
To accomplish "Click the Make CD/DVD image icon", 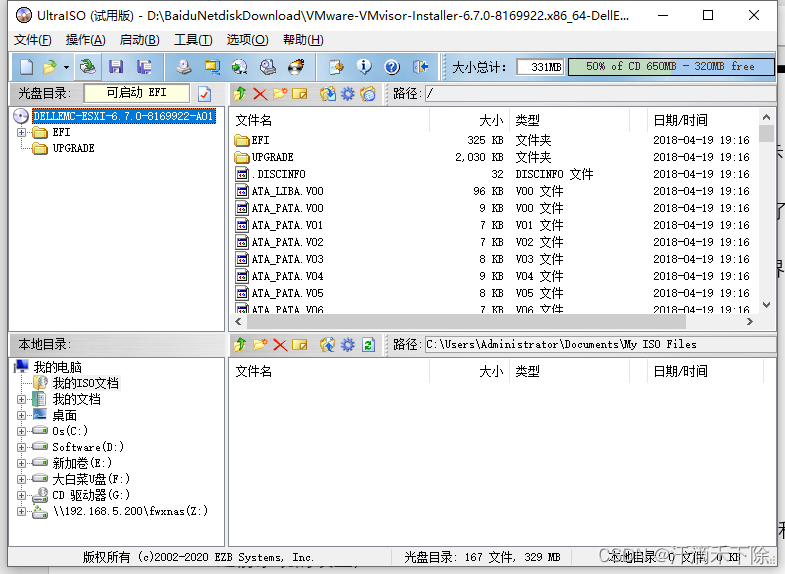I will coord(184,67).
